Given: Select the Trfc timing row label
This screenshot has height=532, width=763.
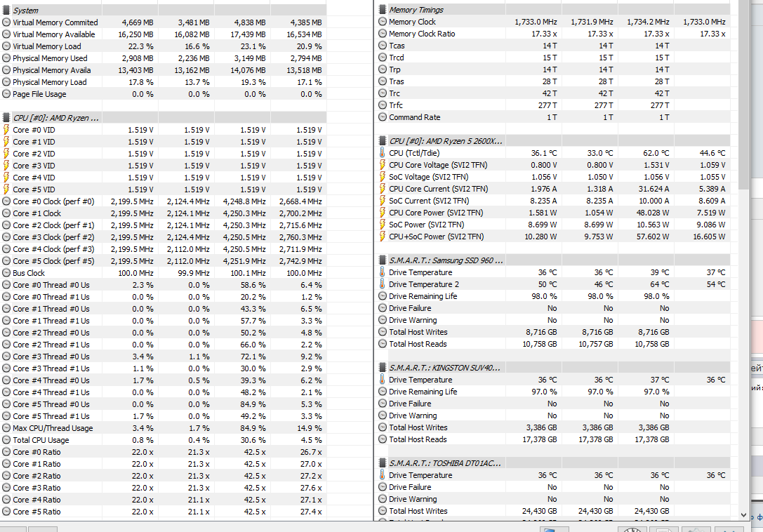Looking at the screenshot, I should 396,105.
